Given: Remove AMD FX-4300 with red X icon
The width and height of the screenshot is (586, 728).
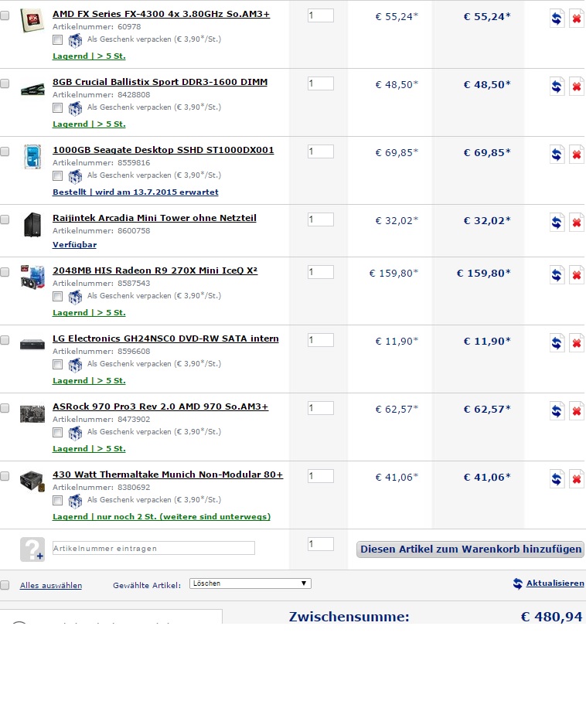Looking at the screenshot, I should [576, 19].
